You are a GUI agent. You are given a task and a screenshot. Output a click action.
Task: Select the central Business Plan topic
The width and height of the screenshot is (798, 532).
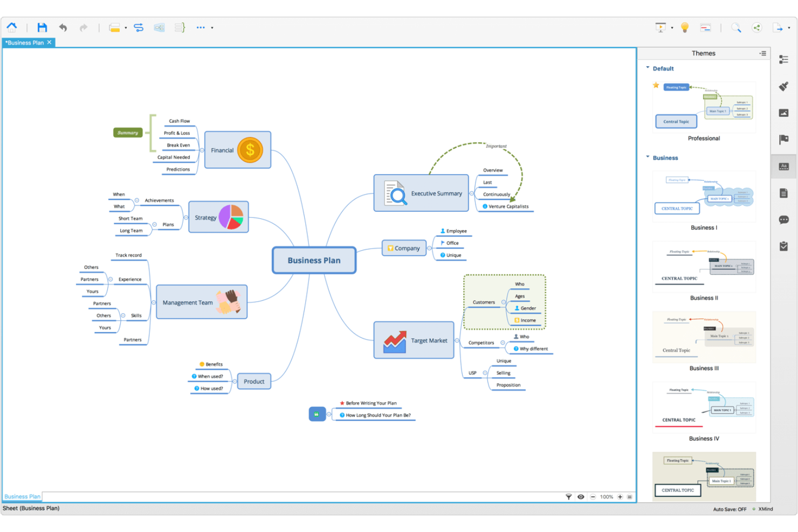pos(314,260)
